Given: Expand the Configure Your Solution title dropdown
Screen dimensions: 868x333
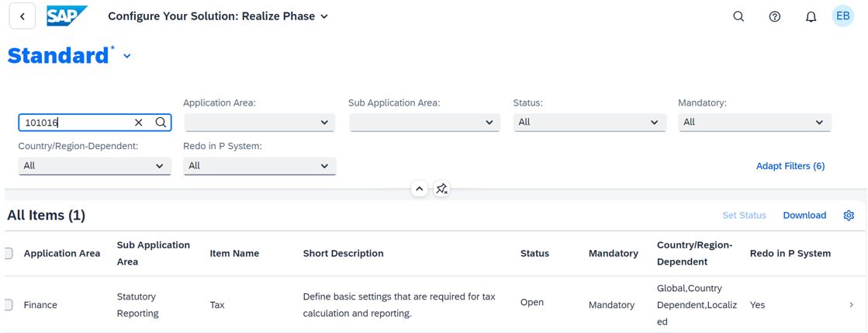Looking at the screenshot, I should point(324,16).
